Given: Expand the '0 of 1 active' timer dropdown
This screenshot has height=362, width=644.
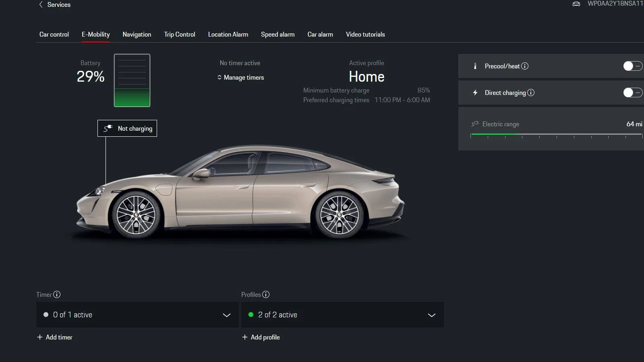Looking at the screenshot, I should click(137, 315).
